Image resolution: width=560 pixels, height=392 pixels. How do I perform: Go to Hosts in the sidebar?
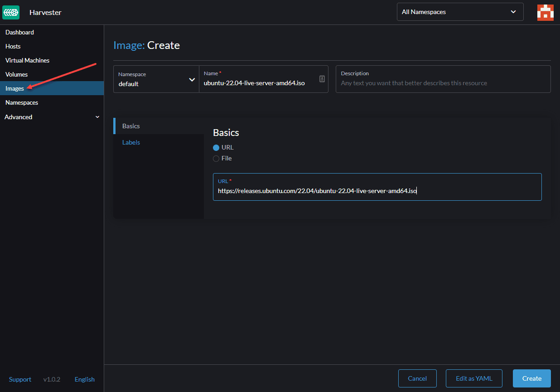click(13, 46)
